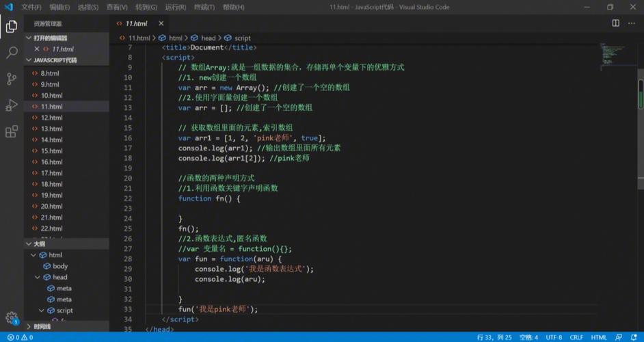Select the body node in outline
The height and width of the screenshot is (342, 644).
pyautogui.click(x=66, y=266)
